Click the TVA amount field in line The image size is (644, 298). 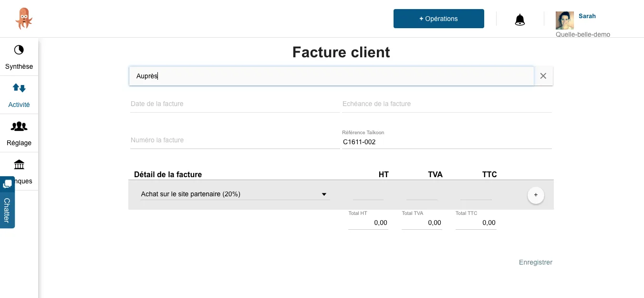422,194
